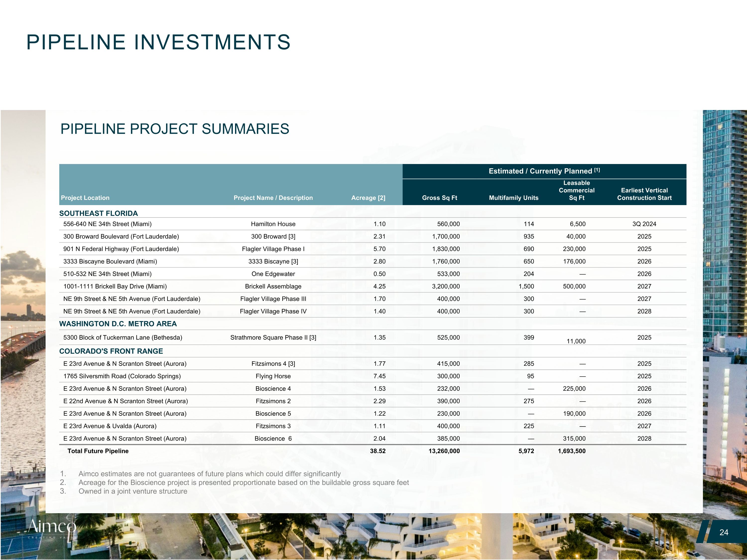Select the Total Future Pipeline row label
This screenshot has height=560, width=747.
click(x=98, y=451)
